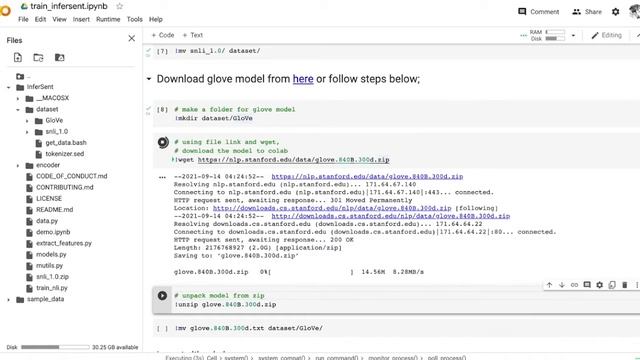
Task: Open the Help menu
Action: point(156,19)
